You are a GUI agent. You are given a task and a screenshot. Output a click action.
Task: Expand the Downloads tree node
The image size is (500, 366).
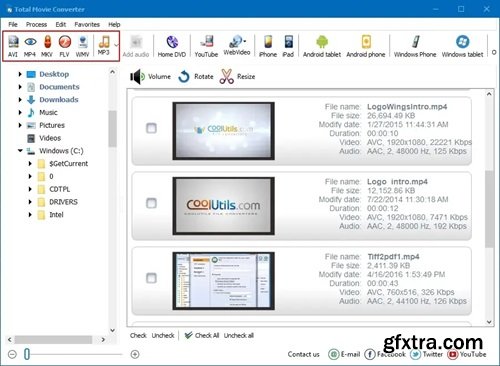(20, 100)
